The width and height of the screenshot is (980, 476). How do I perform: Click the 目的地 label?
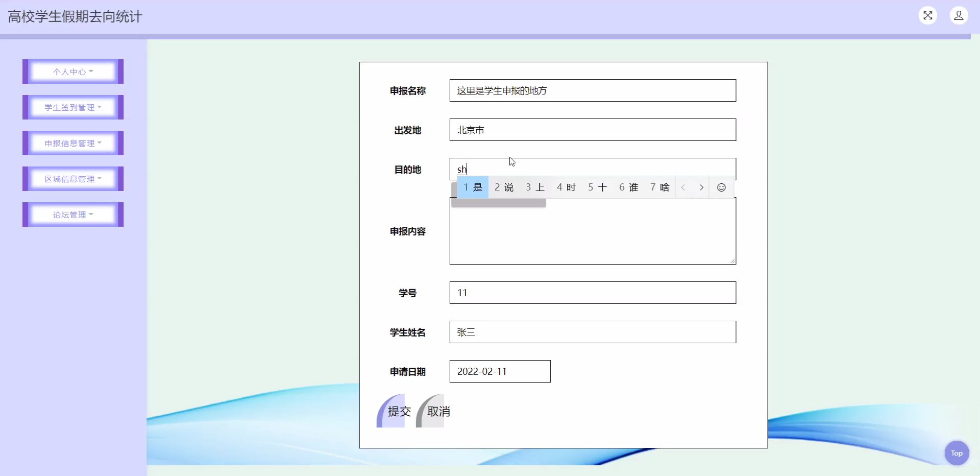[407, 170]
